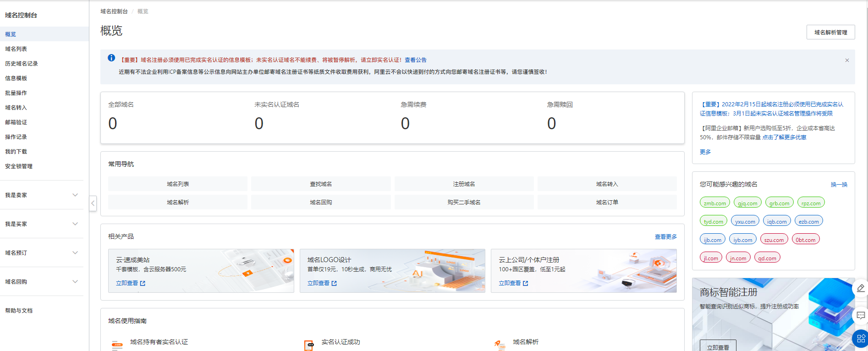The width and height of the screenshot is (868, 351).
Task: Click 换一换 to refresh suggested domains
Action: 839,185
